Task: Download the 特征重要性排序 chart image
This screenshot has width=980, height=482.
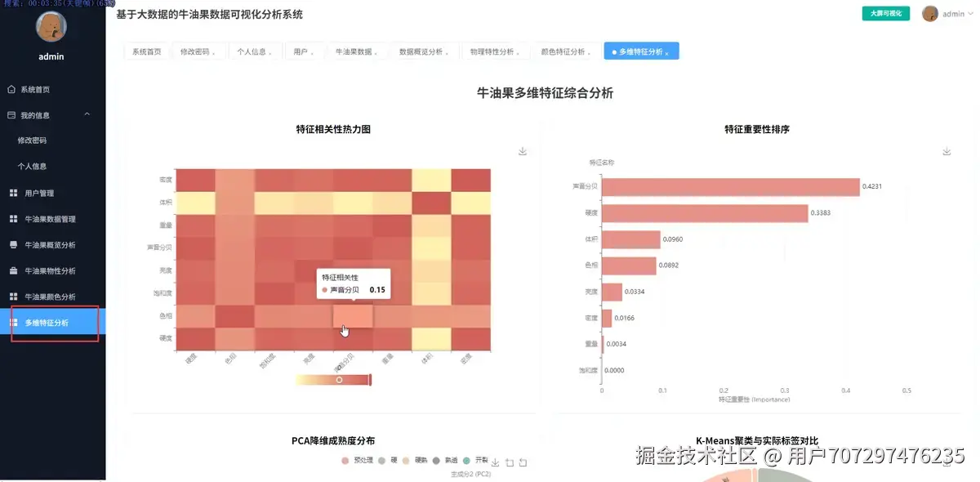Action: (946, 150)
